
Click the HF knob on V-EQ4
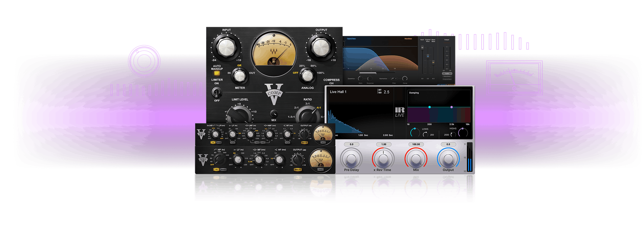coord(287,134)
